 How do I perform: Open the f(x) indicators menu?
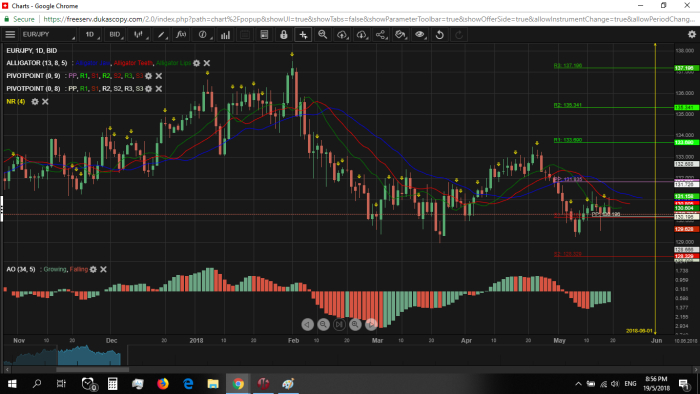[181, 34]
